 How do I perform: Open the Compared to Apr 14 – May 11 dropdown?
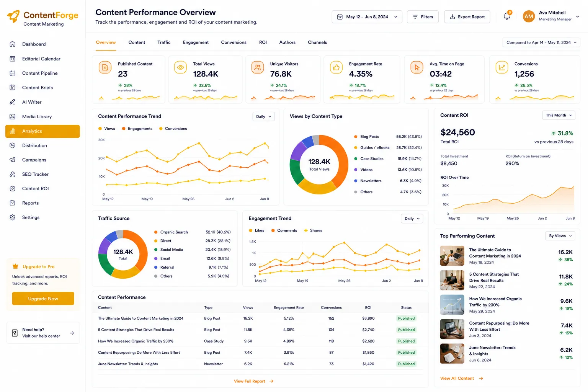tap(541, 42)
